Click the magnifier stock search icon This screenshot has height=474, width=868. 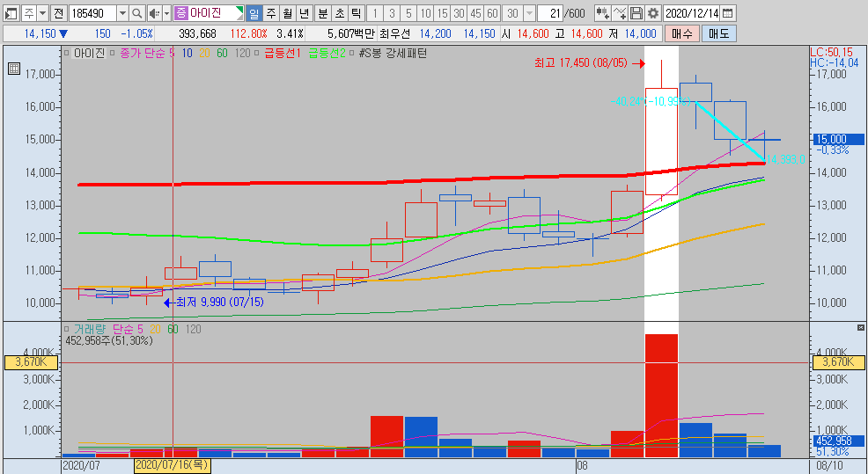(137, 13)
